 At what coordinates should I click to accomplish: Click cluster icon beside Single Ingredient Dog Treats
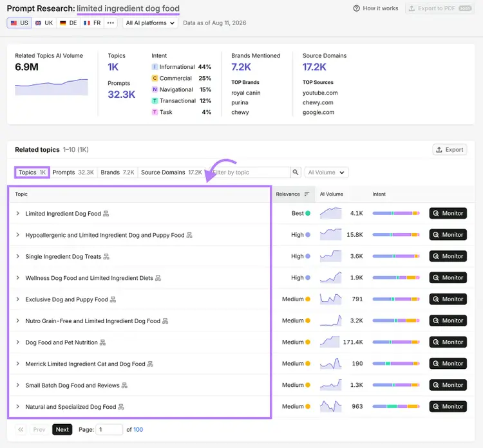pos(106,256)
